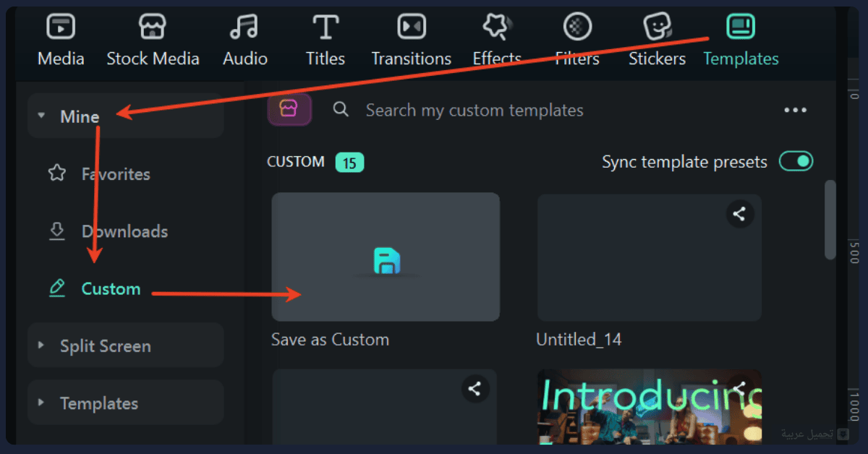This screenshot has width=868, height=454.
Task: Click the Templates tab label
Action: pos(741,59)
